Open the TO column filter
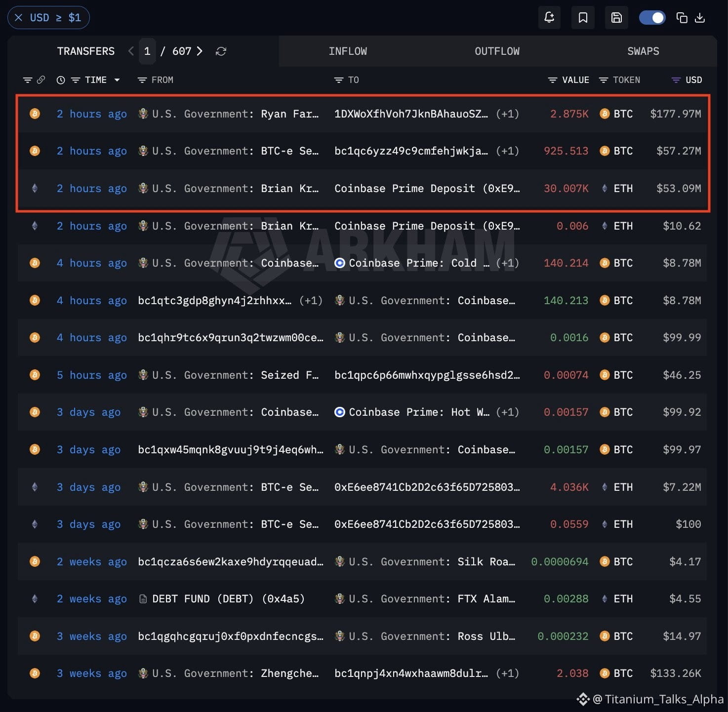This screenshot has height=712, width=728. tap(339, 80)
